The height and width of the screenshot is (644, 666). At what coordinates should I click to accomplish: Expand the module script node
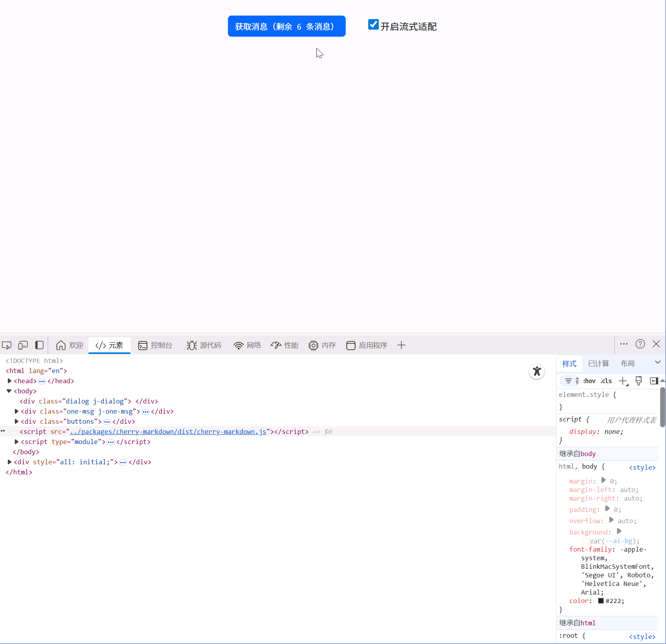[x=16, y=442]
